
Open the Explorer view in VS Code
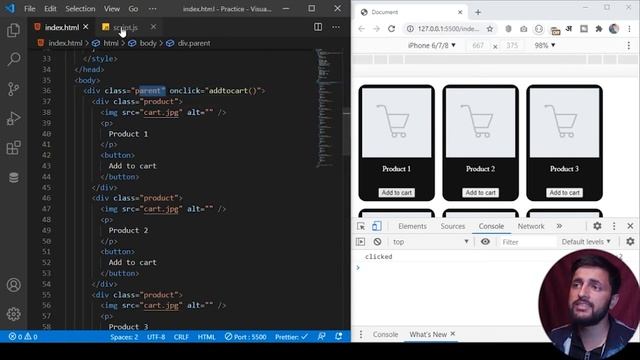tap(13, 31)
